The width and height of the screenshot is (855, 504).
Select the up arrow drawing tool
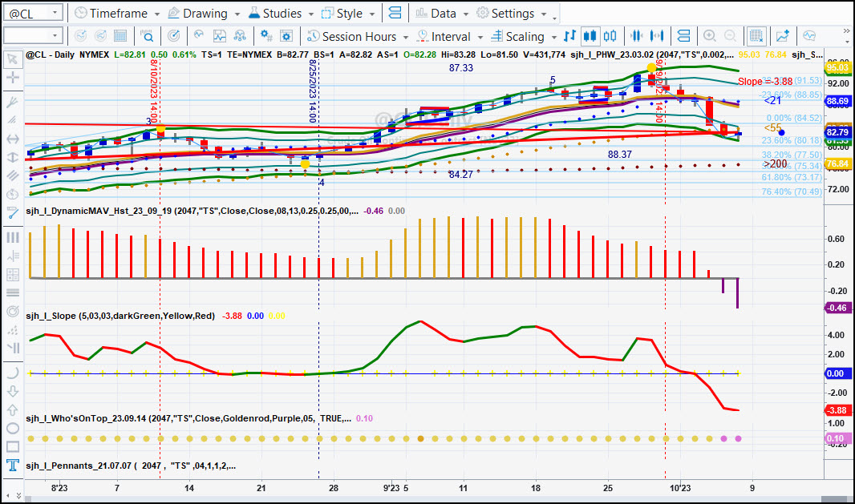[12, 409]
